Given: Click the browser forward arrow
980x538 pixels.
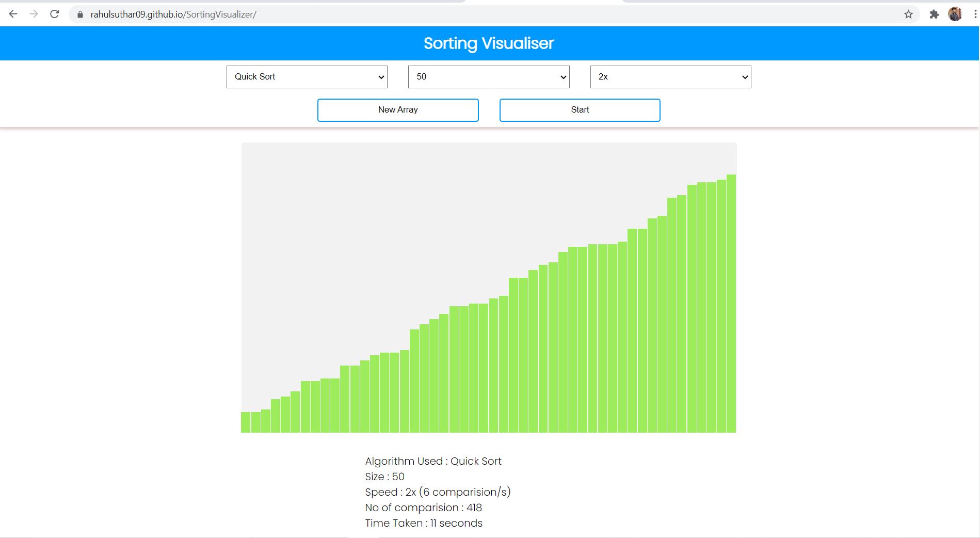Looking at the screenshot, I should [x=34, y=14].
